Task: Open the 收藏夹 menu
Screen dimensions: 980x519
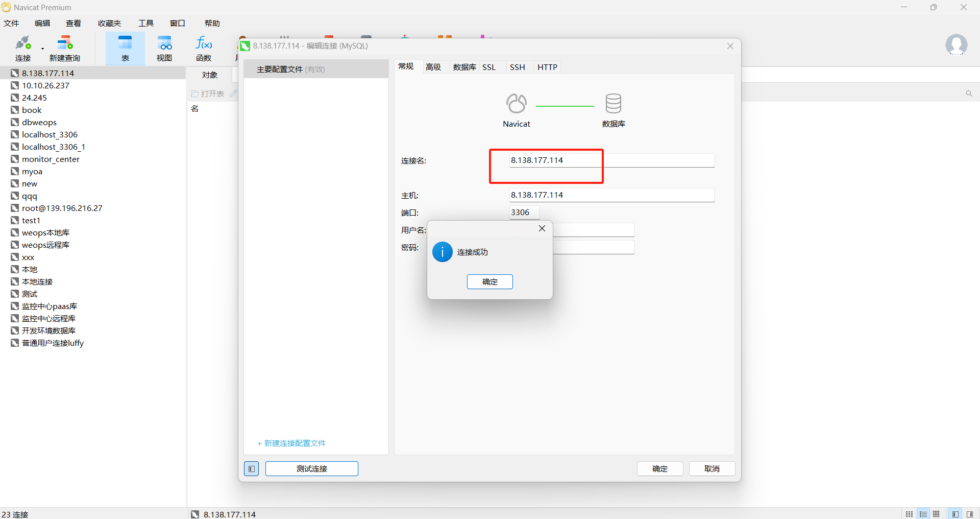Action: pyautogui.click(x=110, y=23)
